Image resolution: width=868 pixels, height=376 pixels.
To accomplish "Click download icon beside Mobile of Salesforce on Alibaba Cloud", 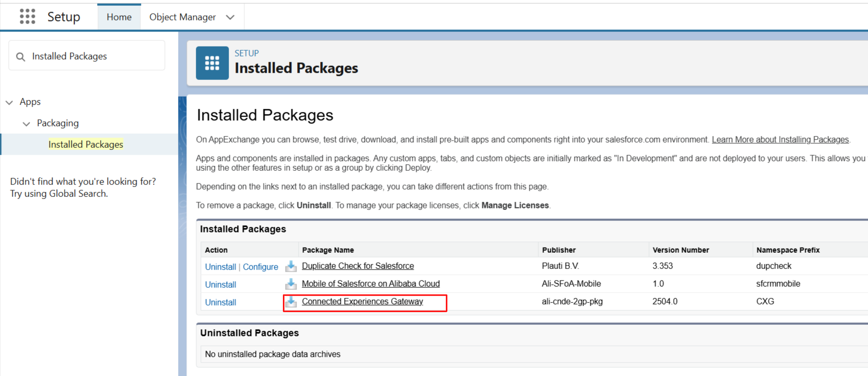I will [x=291, y=284].
